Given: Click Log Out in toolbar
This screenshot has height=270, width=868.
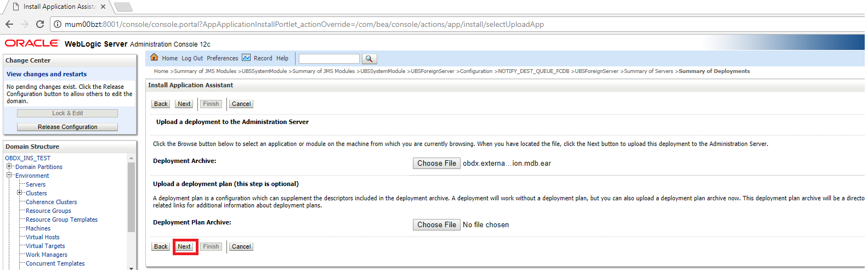Looking at the screenshot, I should click(x=192, y=58).
